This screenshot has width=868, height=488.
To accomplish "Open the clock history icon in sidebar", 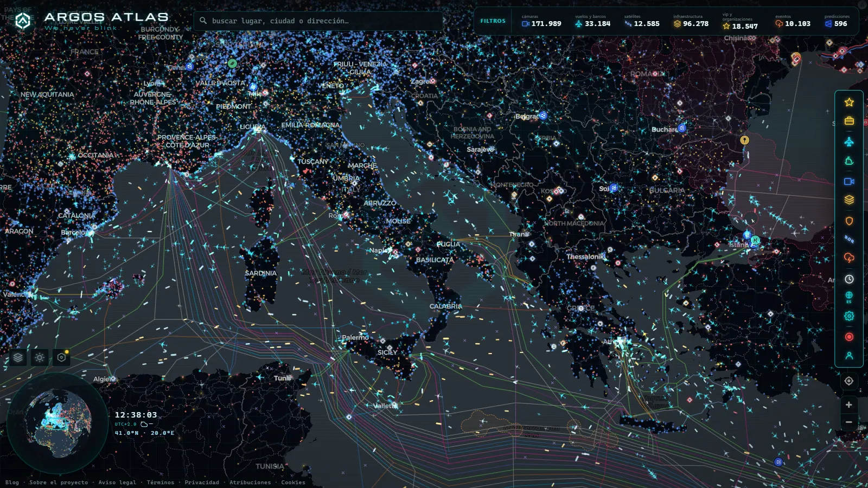I will (849, 279).
